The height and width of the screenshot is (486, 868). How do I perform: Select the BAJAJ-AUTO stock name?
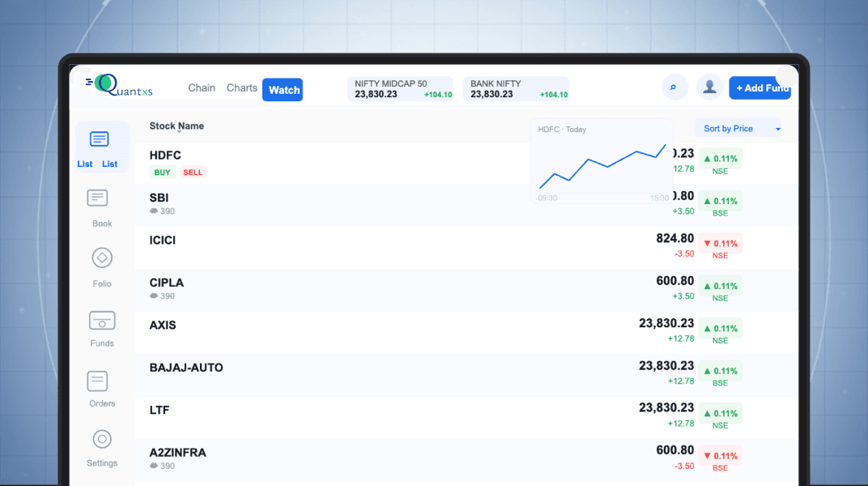pos(186,368)
